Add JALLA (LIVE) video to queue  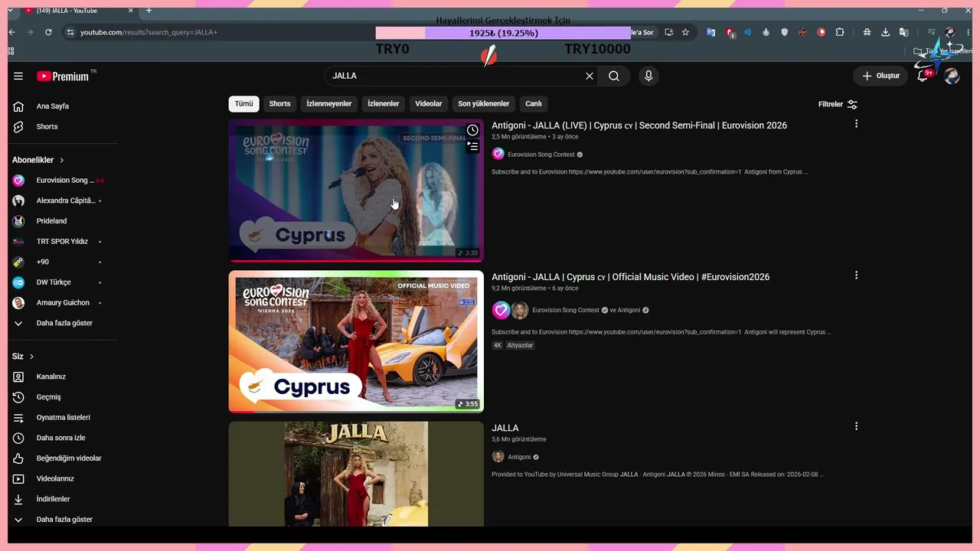pyautogui.click(x=472, y=146)
